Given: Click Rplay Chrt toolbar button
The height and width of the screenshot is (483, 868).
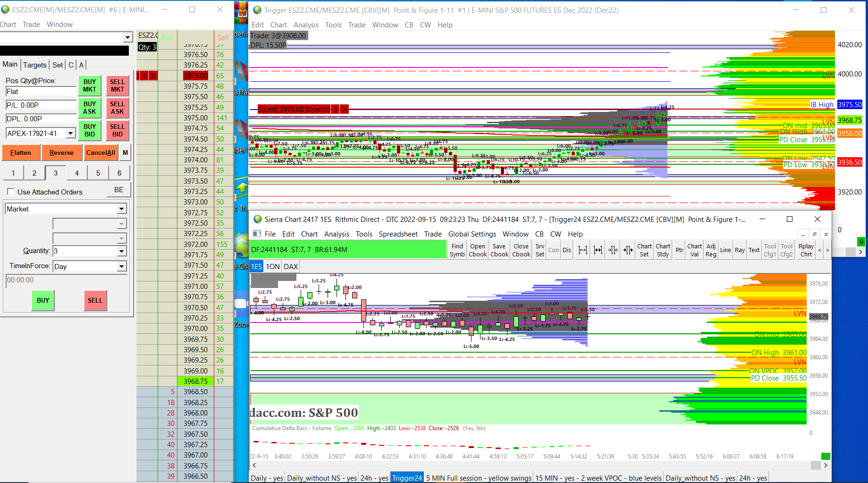Looking at the screenshot, I should 806,250.
